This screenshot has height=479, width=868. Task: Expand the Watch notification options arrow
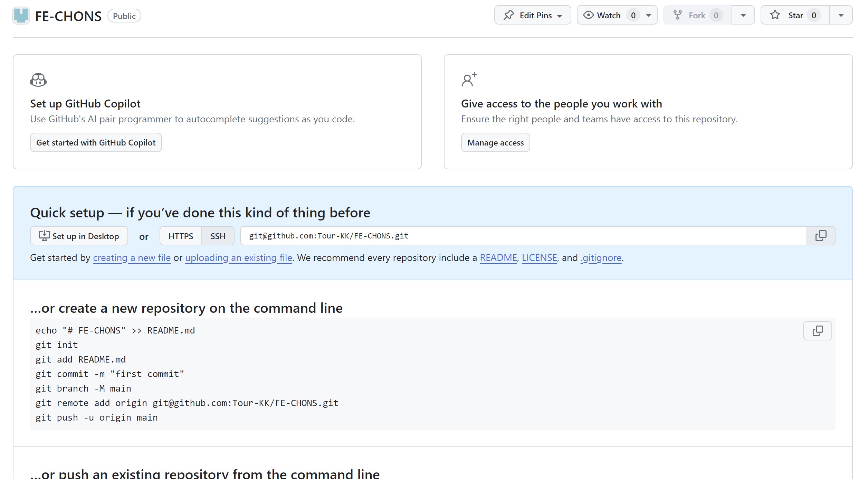pyautogui.click(x=649, y=16)
